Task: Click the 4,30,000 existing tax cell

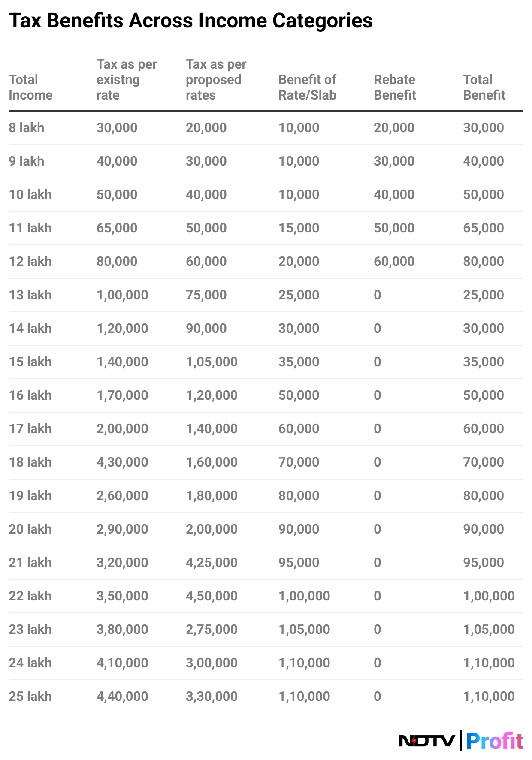Action: pyautogui.click(x=122, y=462)
